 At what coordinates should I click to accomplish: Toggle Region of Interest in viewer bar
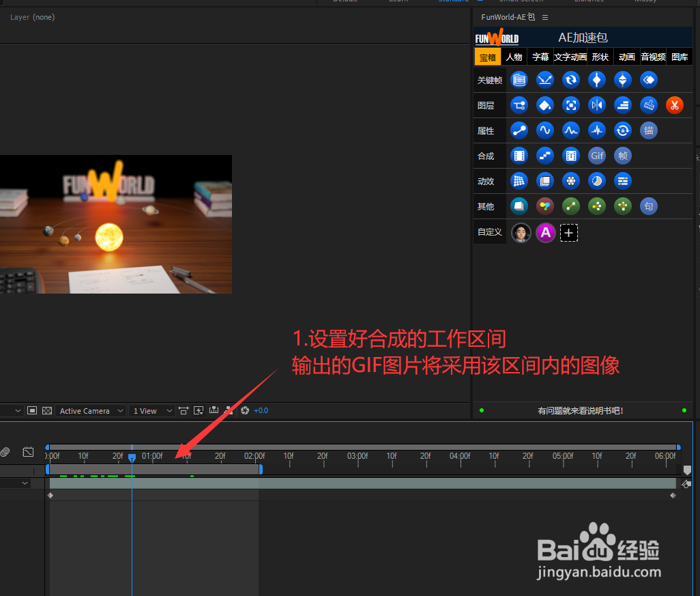(32, 410)
